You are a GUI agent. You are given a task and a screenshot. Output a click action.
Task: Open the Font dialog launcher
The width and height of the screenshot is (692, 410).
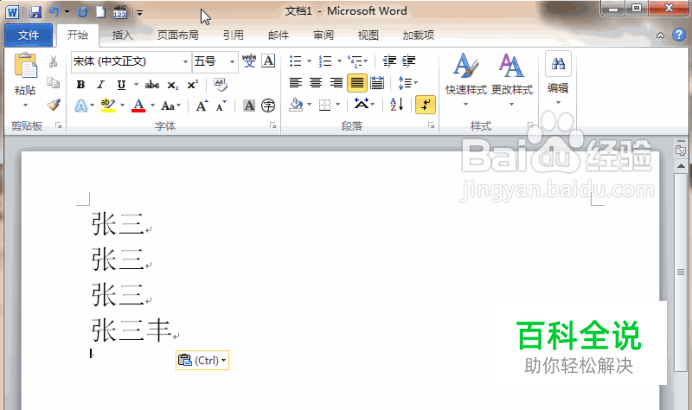point(273,126)
